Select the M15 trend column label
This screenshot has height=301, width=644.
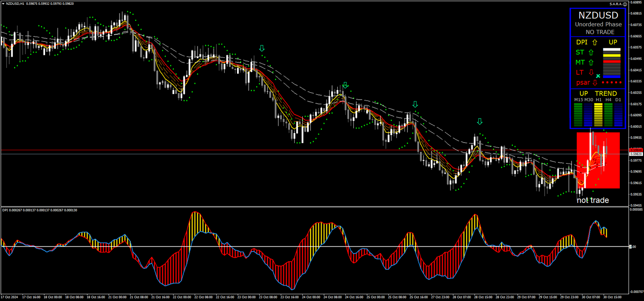578,100
